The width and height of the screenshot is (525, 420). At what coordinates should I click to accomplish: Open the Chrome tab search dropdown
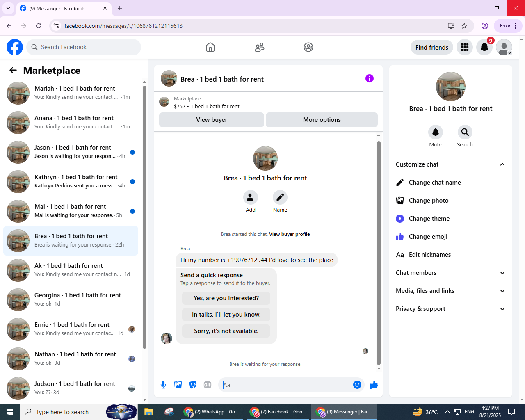tap(8, 8)
